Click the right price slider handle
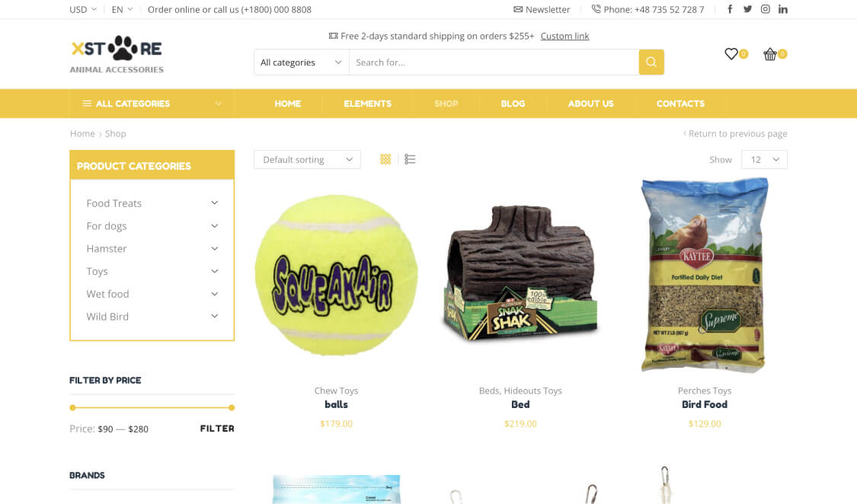Viewport: 857px width, 504px height. (x=232, y=407)
